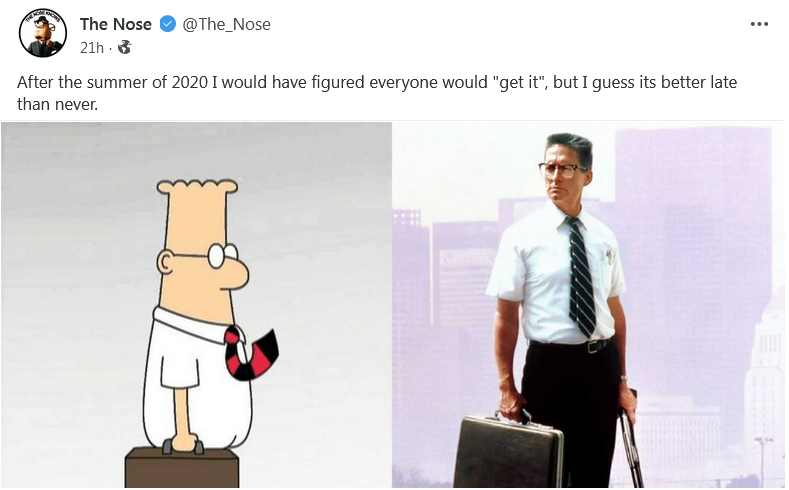Click the man's black-framed glasses
789x490 pixels.
[x=563, y=170]
